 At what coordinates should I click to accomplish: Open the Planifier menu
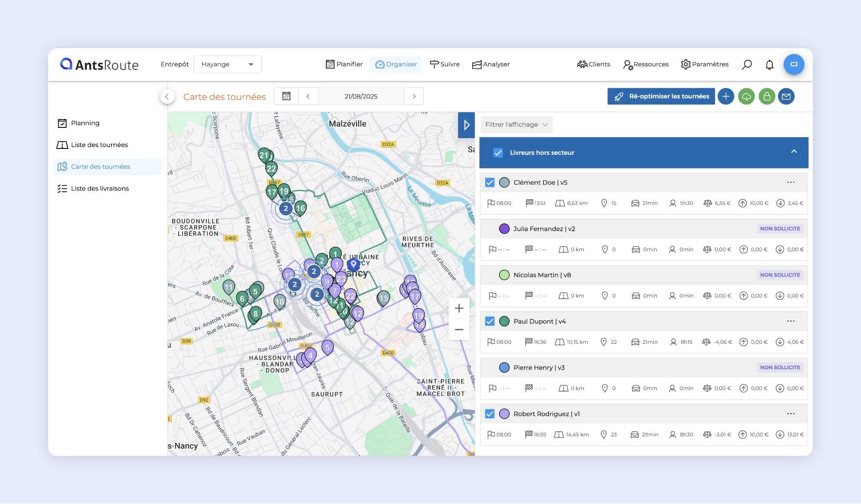pos(344,65)
